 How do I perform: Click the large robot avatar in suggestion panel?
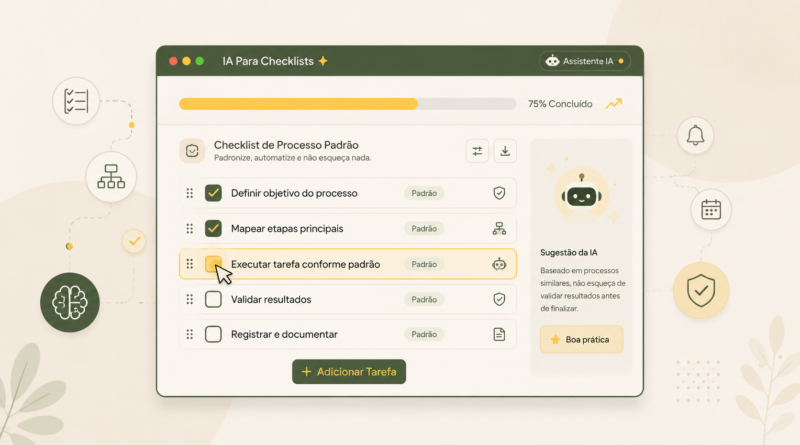(x=581, y=196)
